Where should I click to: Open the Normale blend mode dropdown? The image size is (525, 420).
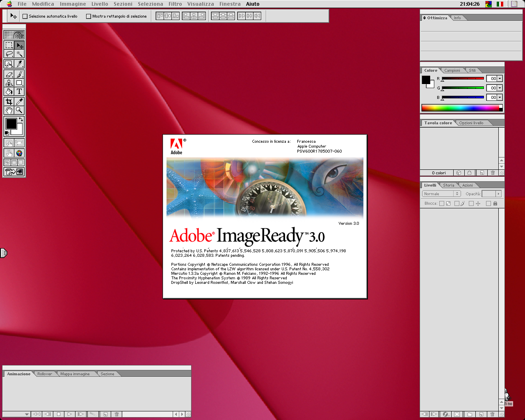point(441,194)
